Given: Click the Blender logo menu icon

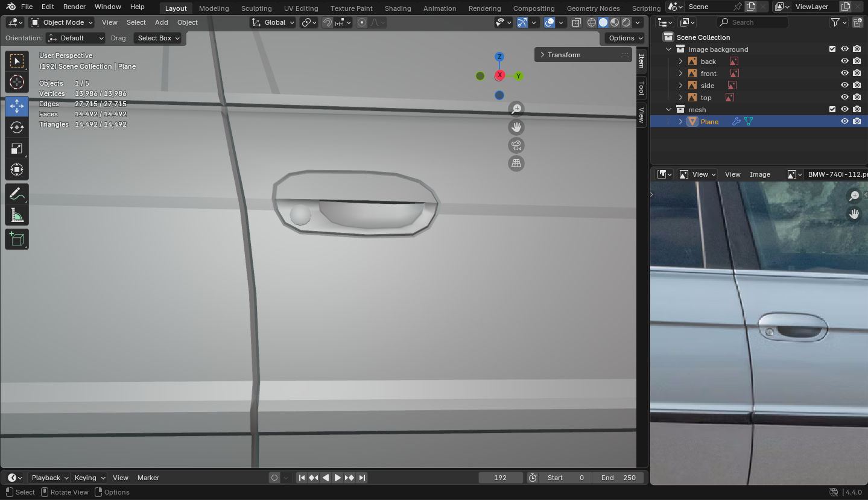Looking at the screenshot, I should (x=11, y=7).
